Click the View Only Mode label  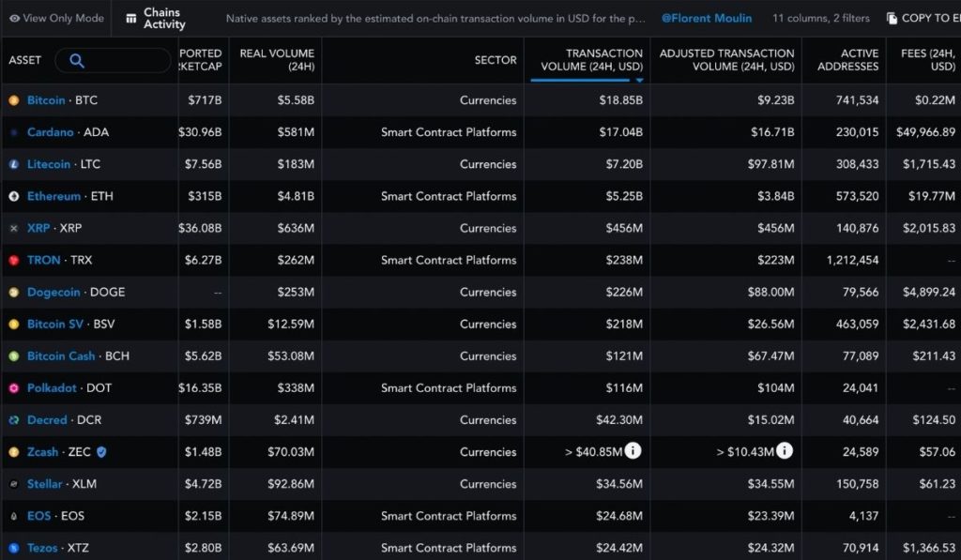click(x=63, y=19)
